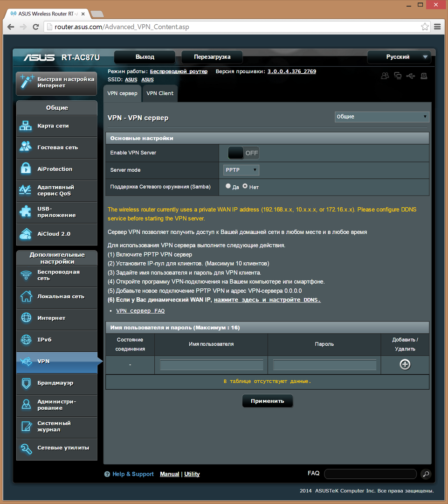448x504 pixels.
Task: Switch to the VPN сервер tab
Action: 122,93
